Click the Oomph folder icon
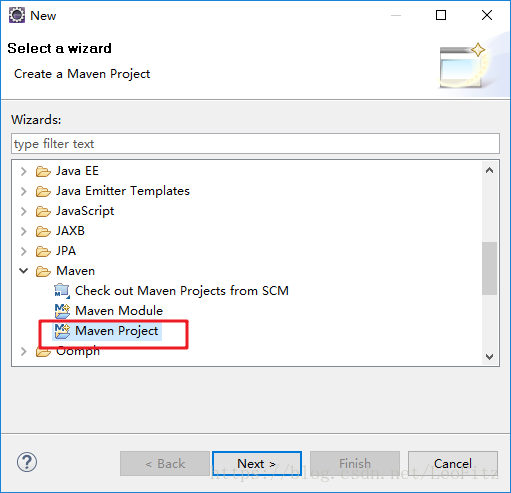The image size is (511, 493). (x=43, y=352)
